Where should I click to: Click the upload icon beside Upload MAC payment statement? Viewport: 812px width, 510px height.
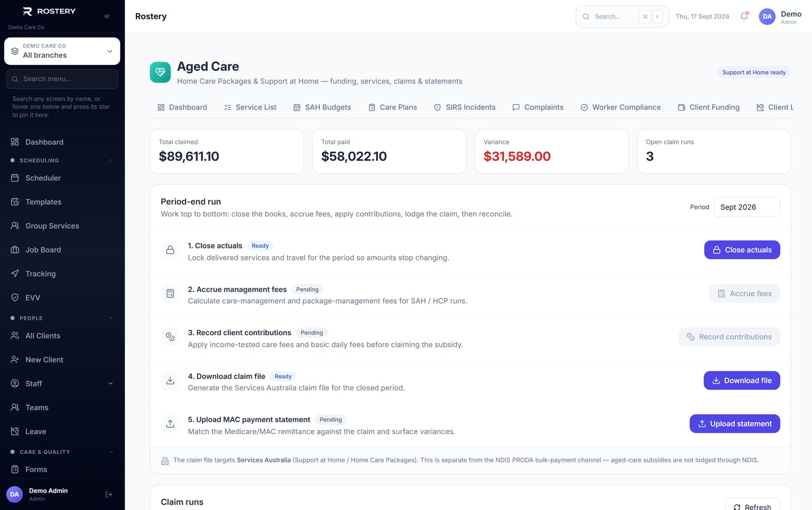(x=170, y=424)
